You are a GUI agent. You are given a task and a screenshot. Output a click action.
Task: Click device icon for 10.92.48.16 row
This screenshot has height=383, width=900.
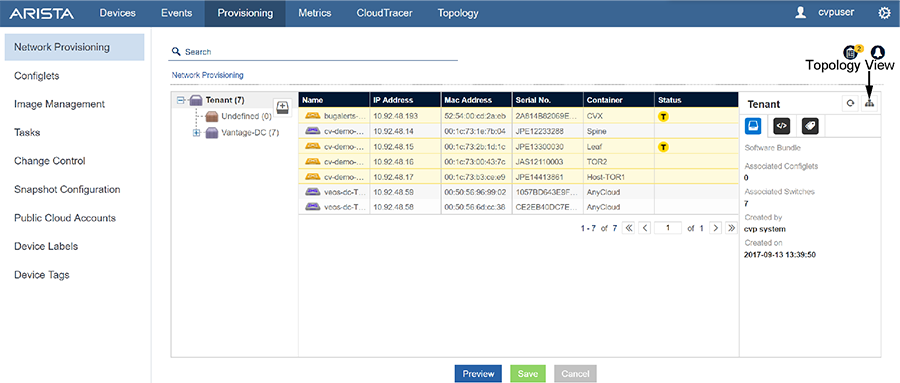click(313, 161)
